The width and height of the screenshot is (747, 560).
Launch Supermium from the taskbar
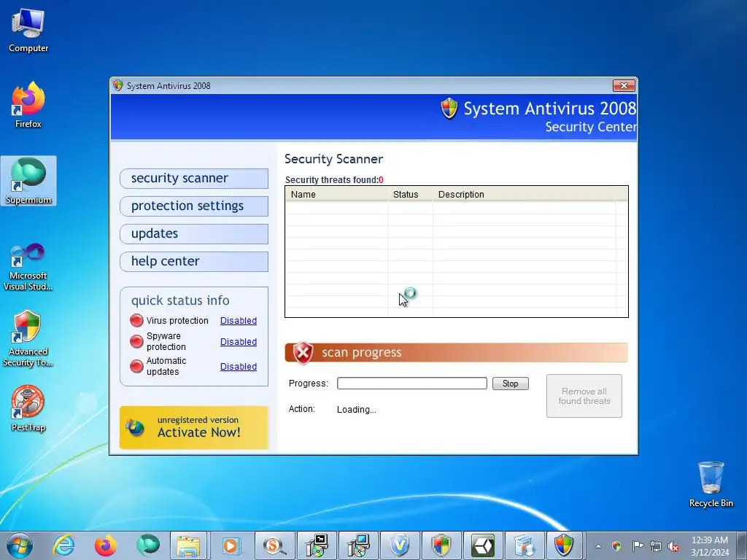pos(147,545)
